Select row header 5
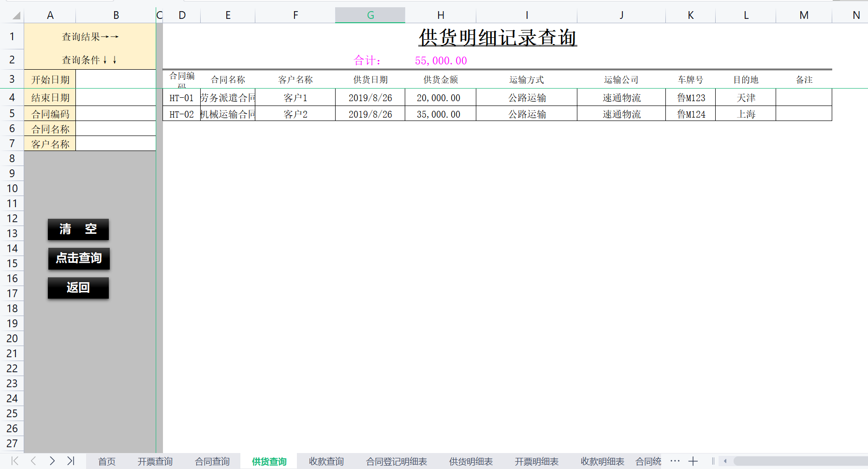Screen dimensions: 868x469 point(13,113)
